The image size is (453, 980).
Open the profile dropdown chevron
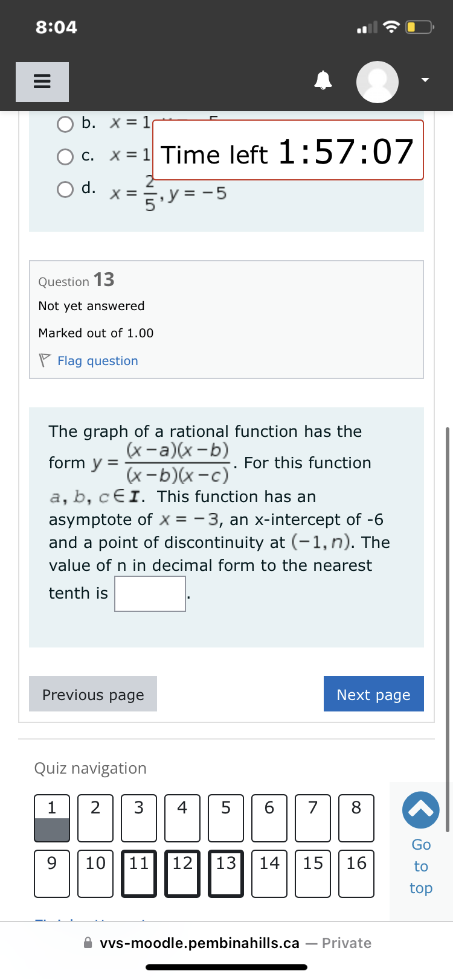(x=424, y=79)
